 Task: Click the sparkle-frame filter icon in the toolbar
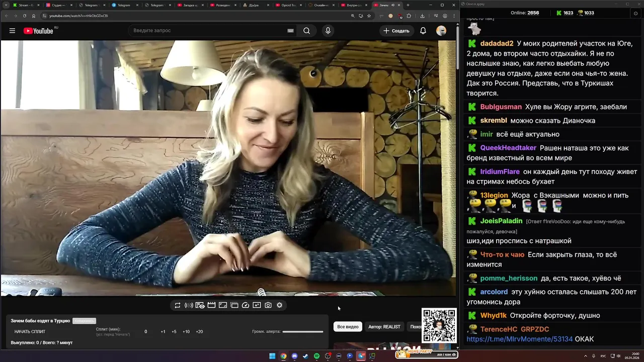(x=257, y=305)
